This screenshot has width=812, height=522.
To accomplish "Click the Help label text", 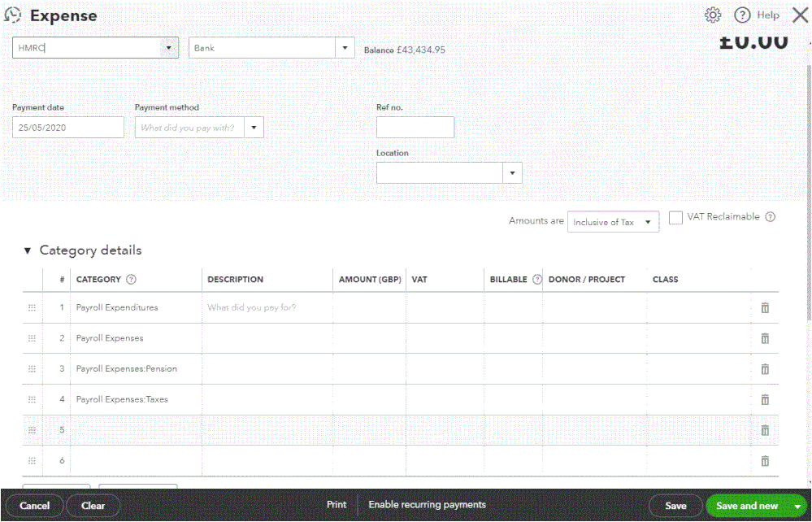I will [768, 15].
